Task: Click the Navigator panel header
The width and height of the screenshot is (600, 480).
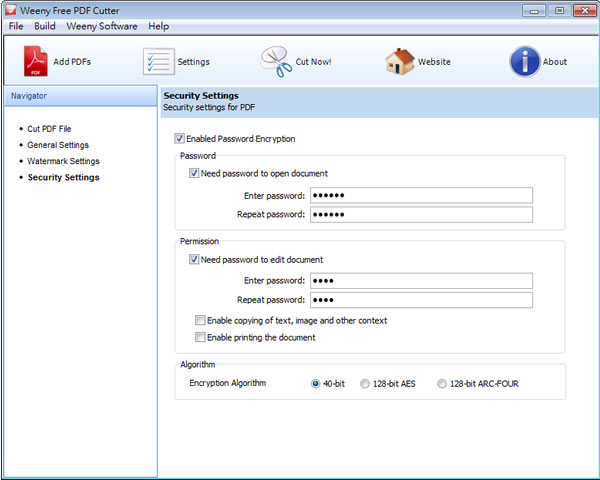Action: pos(80,96)
